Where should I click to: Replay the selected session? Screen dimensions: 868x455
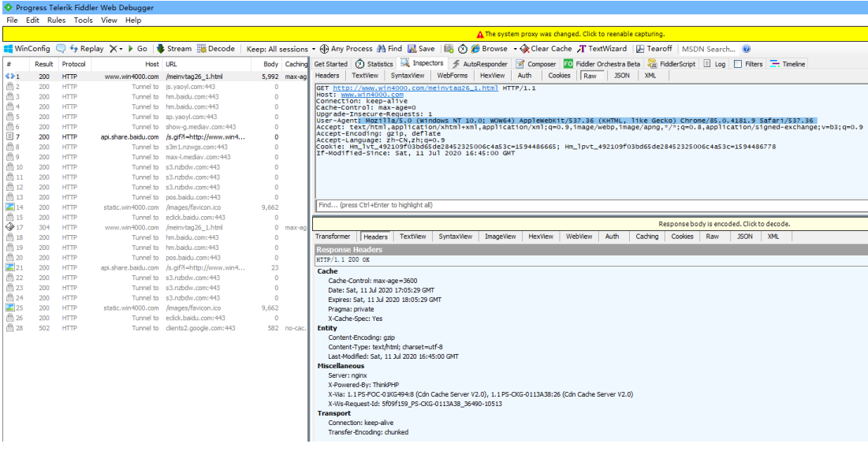(x=87, y=49)
